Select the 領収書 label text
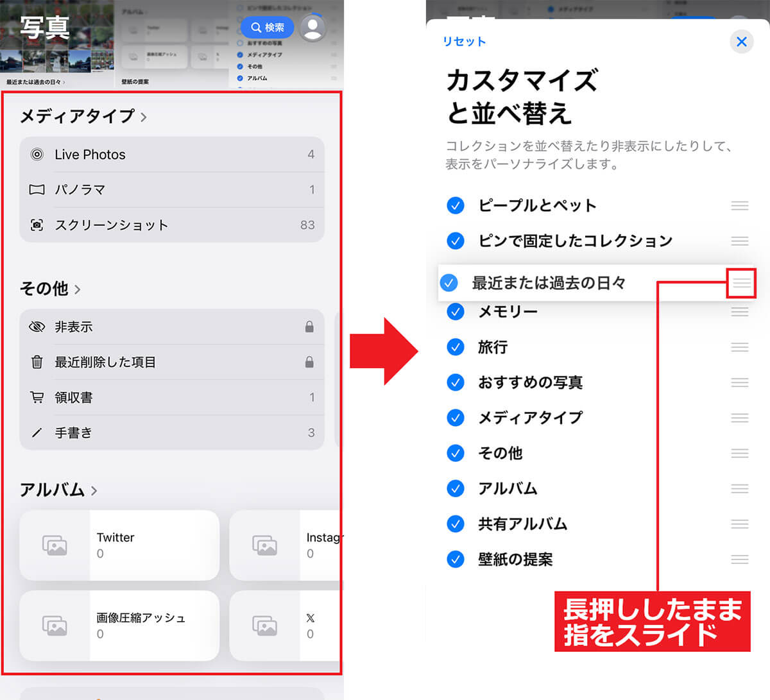770x700 pixels. pos(74,398)
